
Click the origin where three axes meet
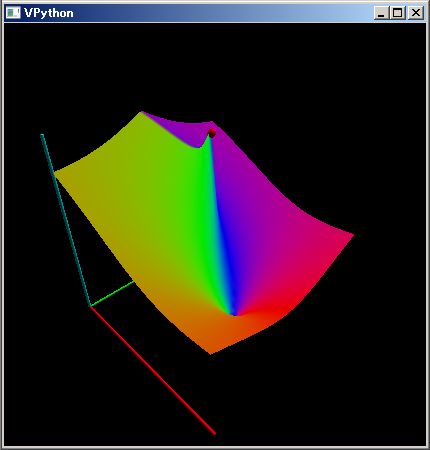tap(90, 306)
